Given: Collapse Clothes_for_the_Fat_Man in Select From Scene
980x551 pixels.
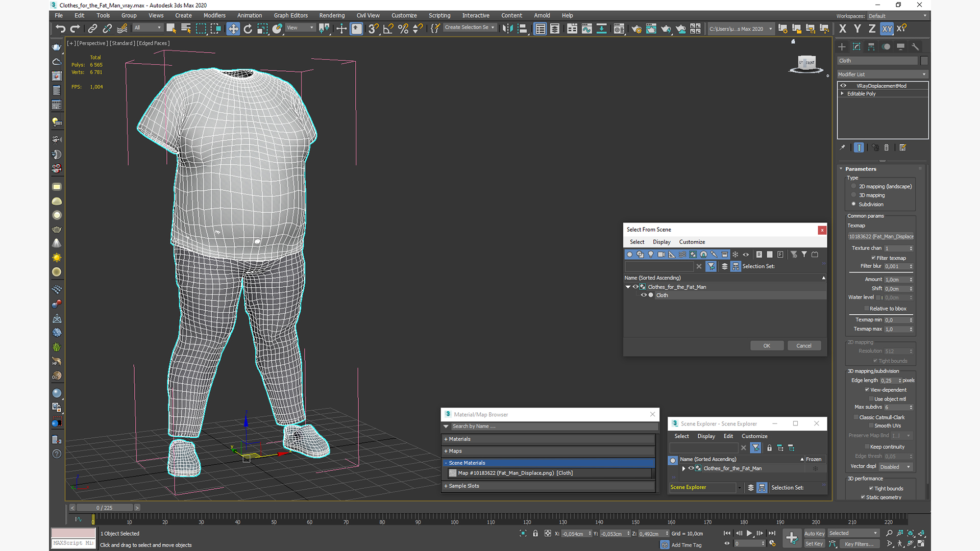Looking at the screenshot, I should click(x=628, y=287).
